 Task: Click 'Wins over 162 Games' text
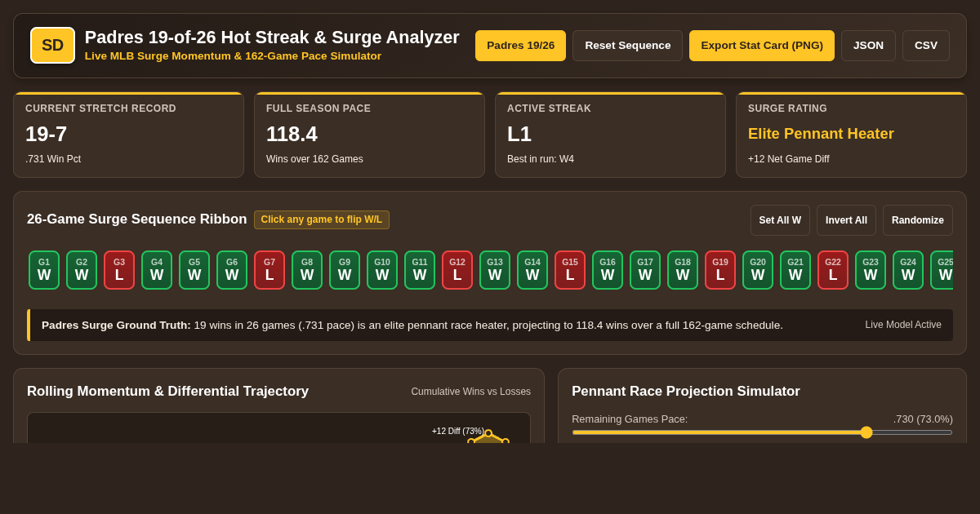pyautogui.click(x=314, y=159)
